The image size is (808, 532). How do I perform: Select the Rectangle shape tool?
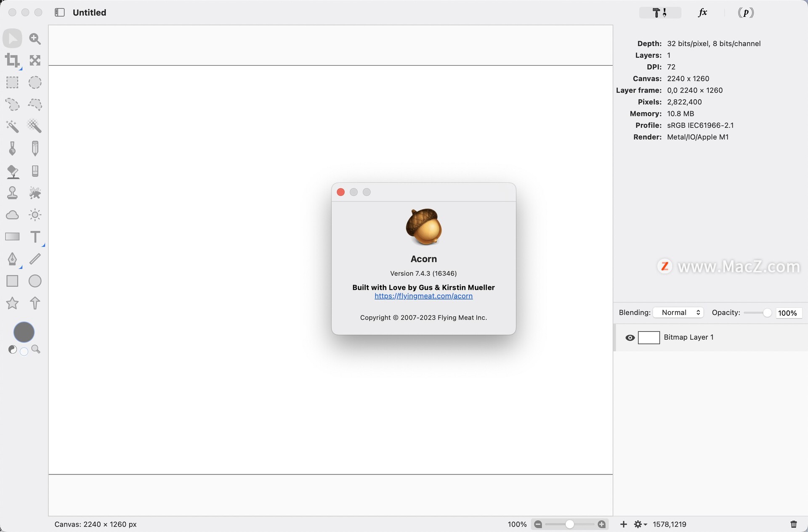pos(12,281)
